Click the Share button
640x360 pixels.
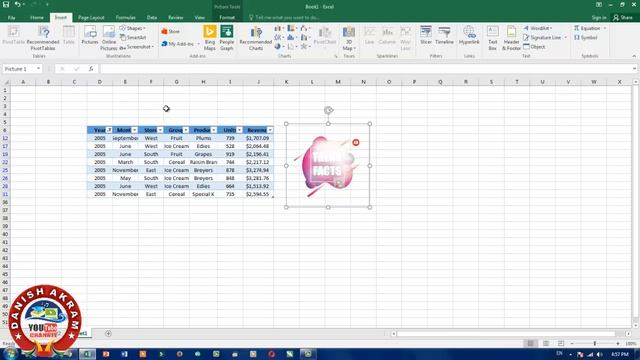(x=623, y=18)
